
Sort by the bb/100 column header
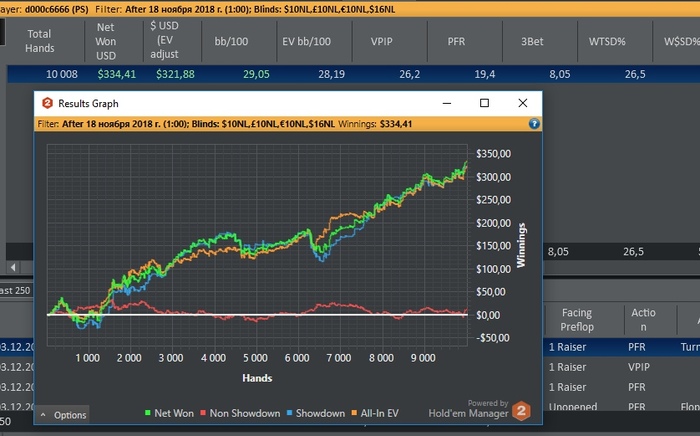point(231,41)
